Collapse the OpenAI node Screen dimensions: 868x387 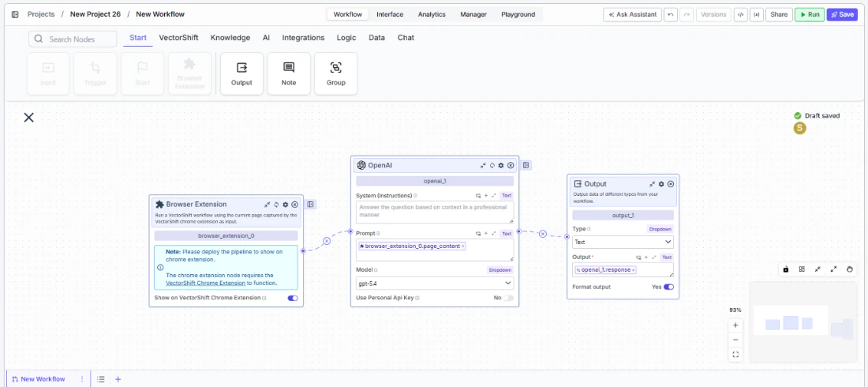point(483,165)
